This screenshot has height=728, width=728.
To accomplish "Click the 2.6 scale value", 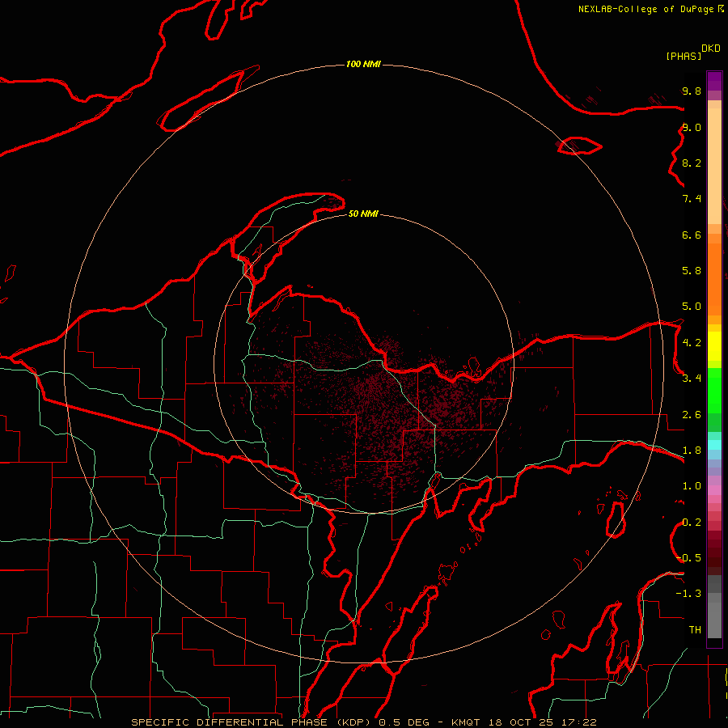I will point(692,415).
